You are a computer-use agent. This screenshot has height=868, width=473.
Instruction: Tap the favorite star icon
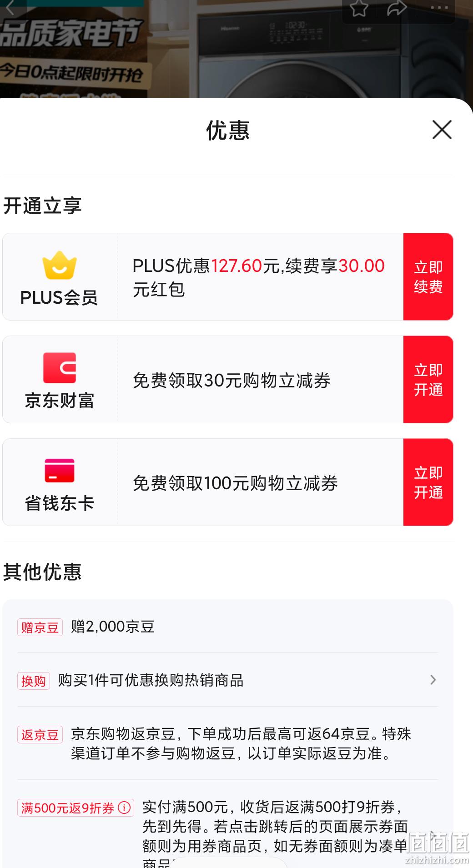coord(359,8)
